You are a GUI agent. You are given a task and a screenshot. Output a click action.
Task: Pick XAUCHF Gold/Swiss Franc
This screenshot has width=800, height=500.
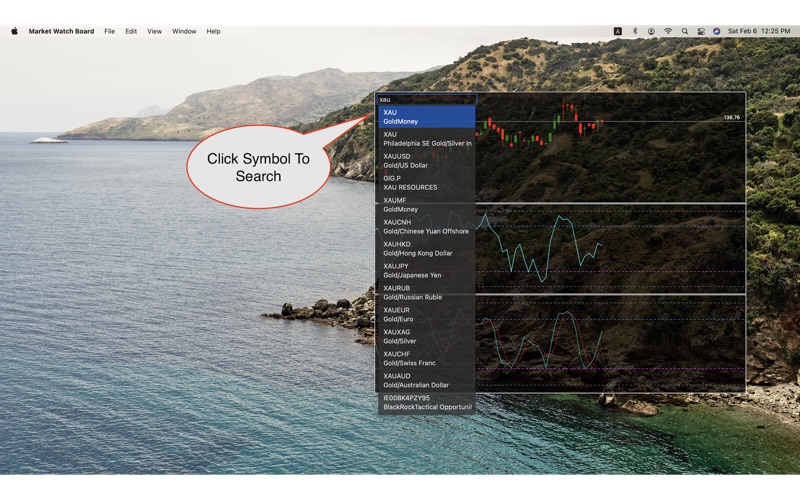click(426, 358)
